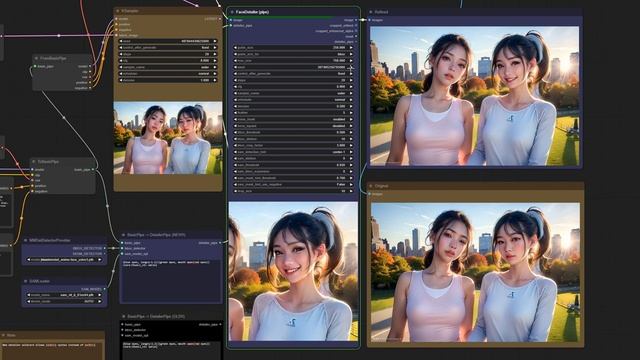
Task: Open sam_detection_hint dropdown in FaceDetailer
Action: pos(293,152)
